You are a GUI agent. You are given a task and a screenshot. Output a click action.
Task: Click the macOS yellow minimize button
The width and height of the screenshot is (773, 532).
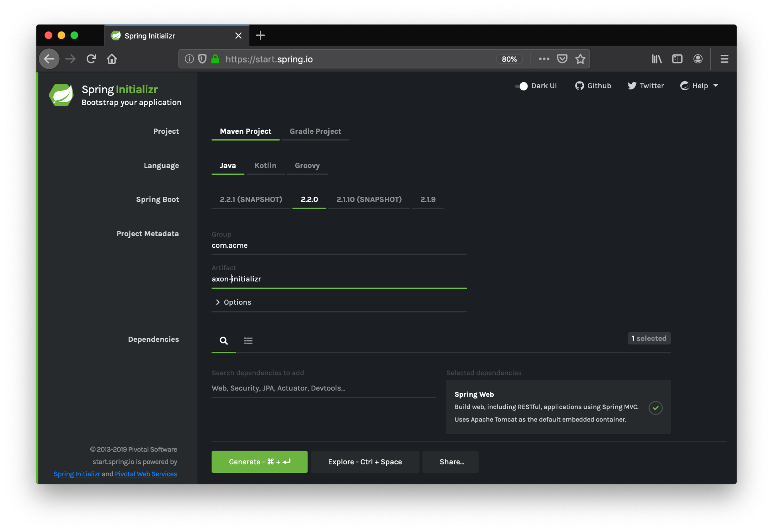[61, 35]
